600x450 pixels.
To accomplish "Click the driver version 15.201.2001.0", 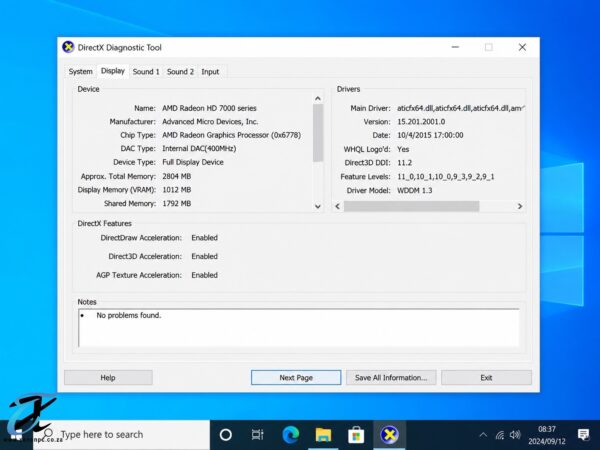I will coord(421,122).
